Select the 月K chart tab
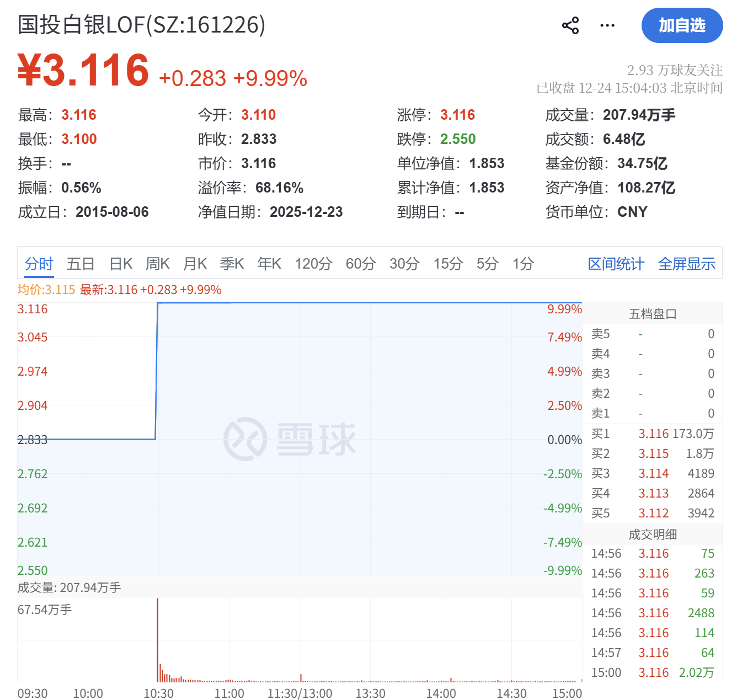Viewport: 737px width, 700px height. [x=195, y=264]
